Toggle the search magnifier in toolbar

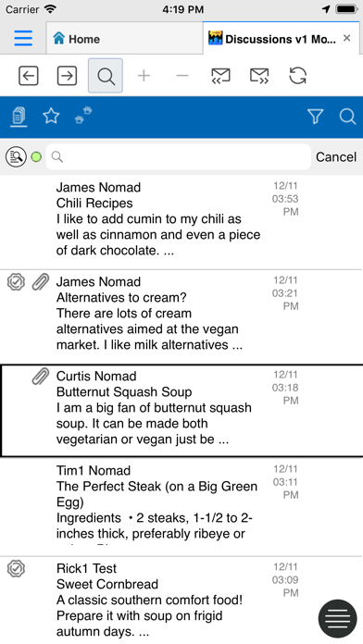pos(106,76)
